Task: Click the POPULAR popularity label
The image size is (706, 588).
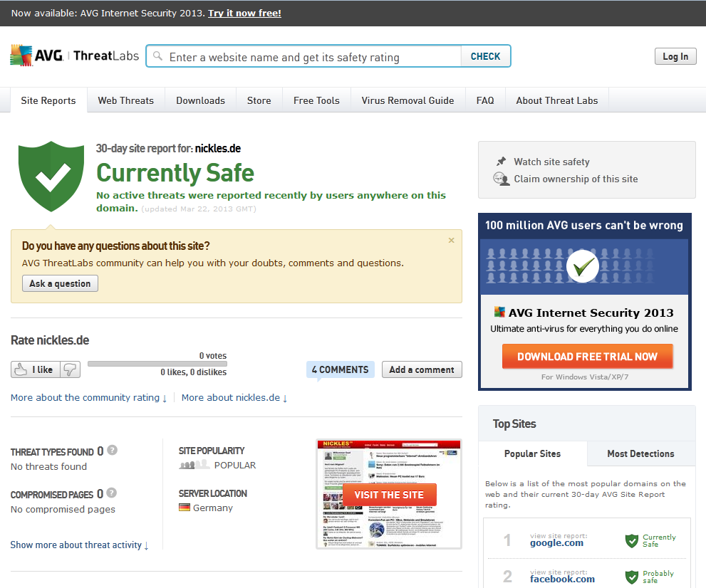Action: point(235,465)
